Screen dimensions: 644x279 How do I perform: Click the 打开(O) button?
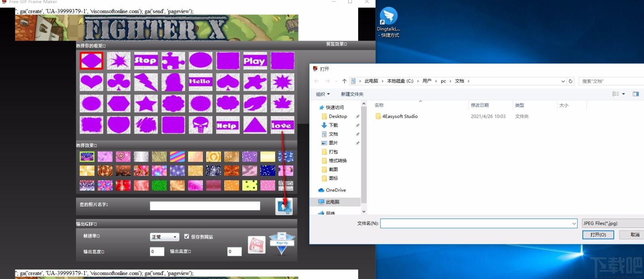click(x=598, y=235)
